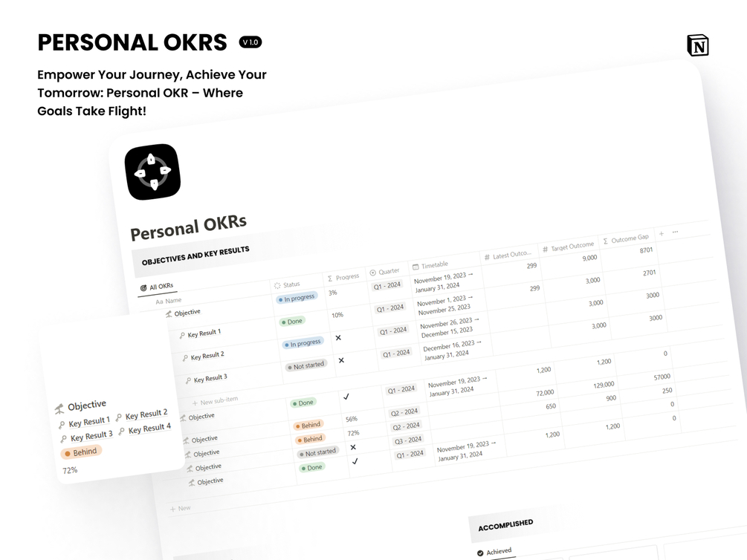Change the In progress status of Key Result 2

point(303,343)
